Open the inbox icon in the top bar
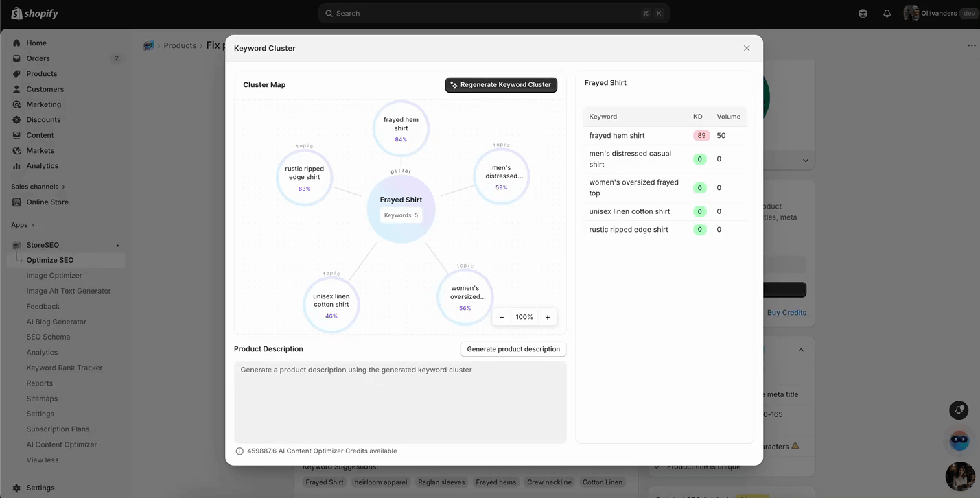The width and height of the screenshot is (980, 498). [863, 13]
